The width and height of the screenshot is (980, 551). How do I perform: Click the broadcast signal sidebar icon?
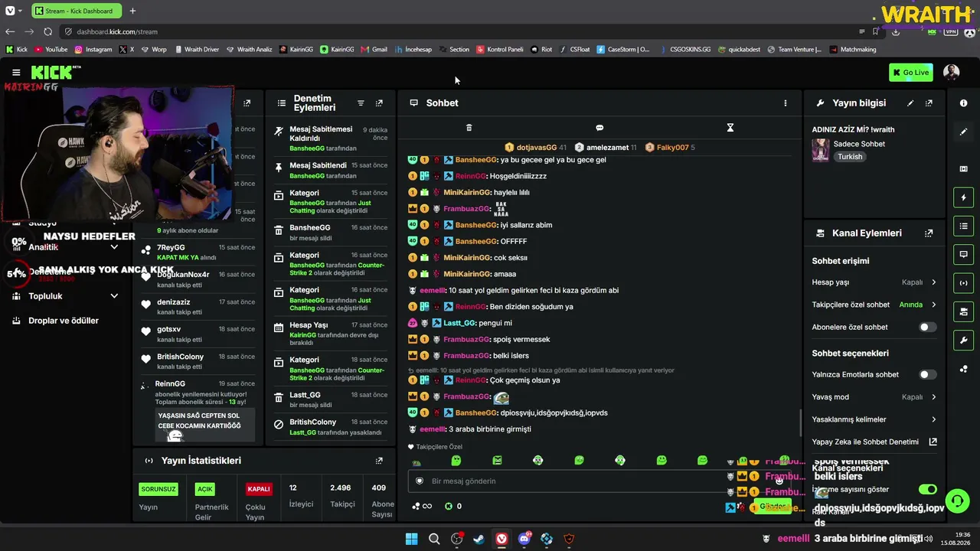click(x=963, y=283)
